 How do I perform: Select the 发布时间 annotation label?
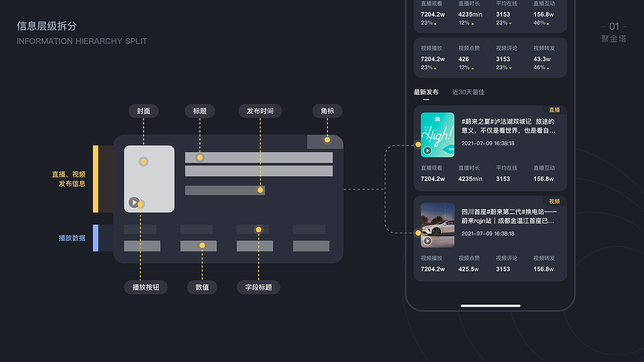pyautogui.click(x=260, y=111)
